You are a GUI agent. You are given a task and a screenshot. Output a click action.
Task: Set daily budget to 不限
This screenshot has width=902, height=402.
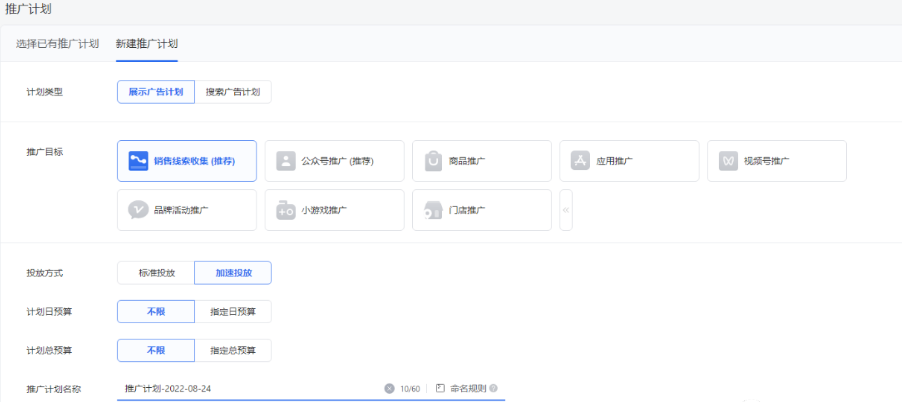coord(156,312)
